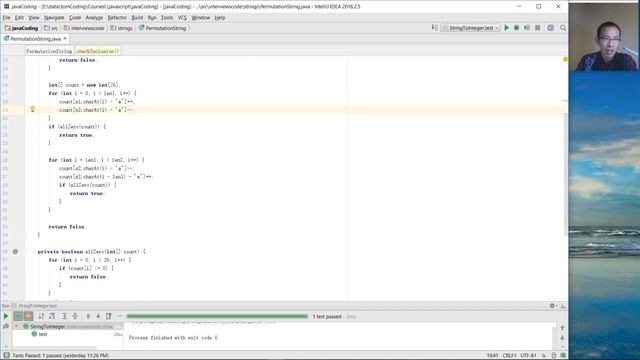Open Search Everywhere magnifier icon
The image size is (640, 360).
563,28
